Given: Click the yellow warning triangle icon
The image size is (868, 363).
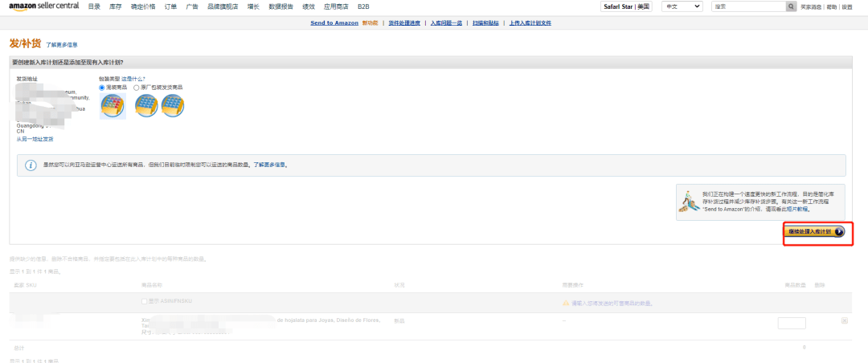Looking at the screenshot, I should pos(566,304).
